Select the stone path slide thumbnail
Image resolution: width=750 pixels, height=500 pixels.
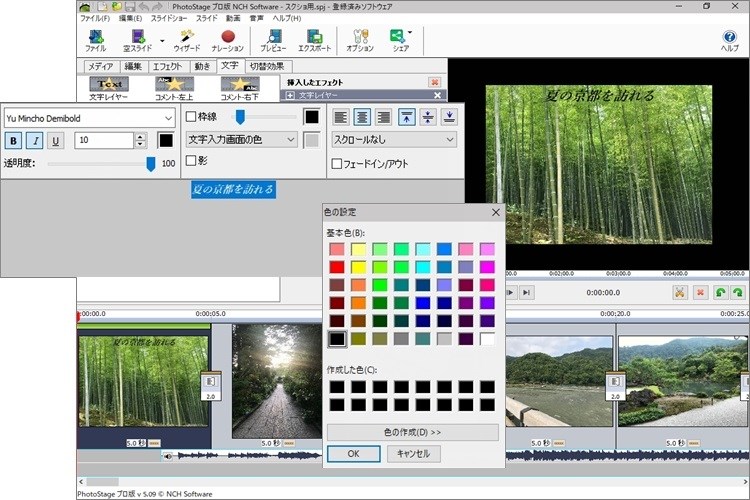coord(277,381)
